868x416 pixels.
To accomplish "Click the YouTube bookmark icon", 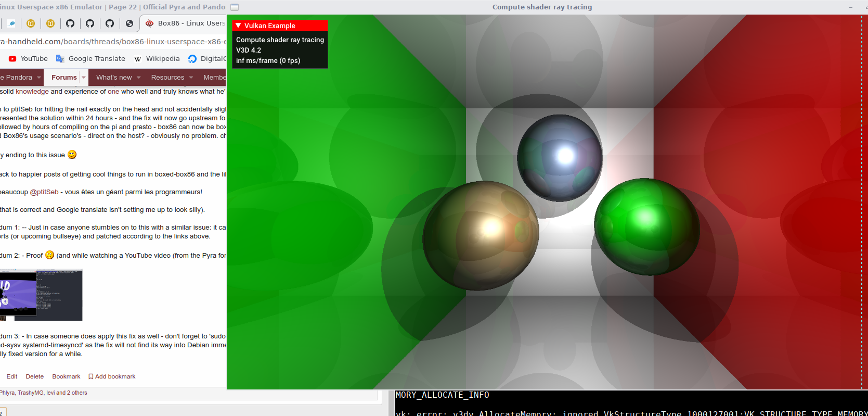I will tap(12, 59).
